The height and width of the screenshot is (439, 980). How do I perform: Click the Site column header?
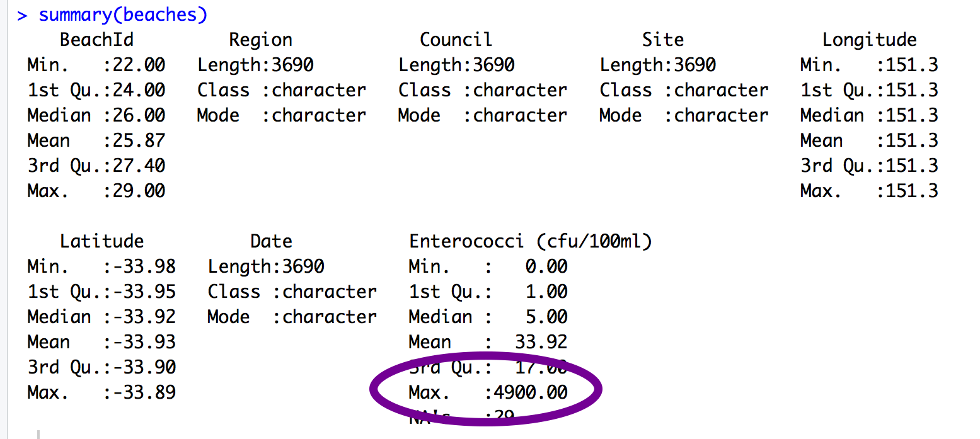click(662, 40)
